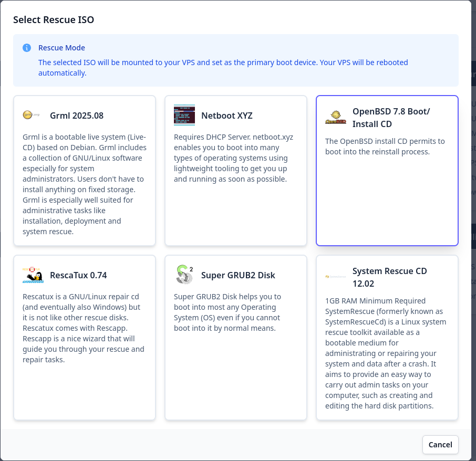Click the Rescue Mode heading in the banner
This screenshot has height=461, width=476.
coord(61,48)
